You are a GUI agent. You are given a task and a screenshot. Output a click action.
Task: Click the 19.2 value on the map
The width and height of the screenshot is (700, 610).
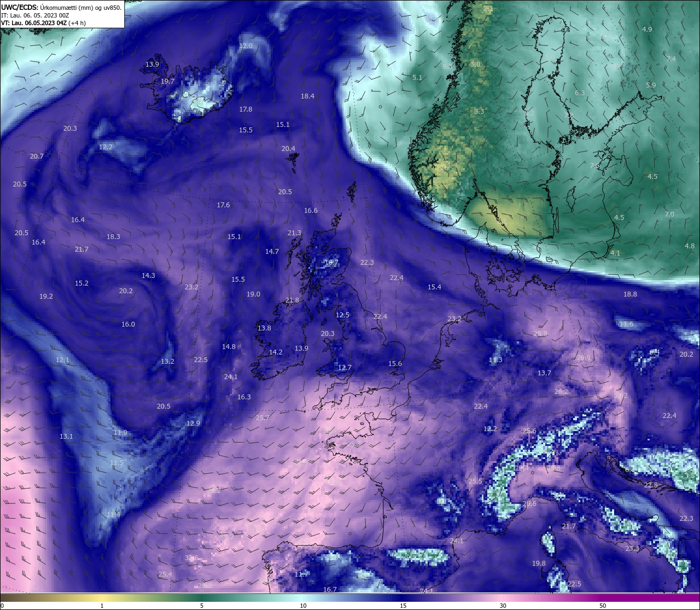pyautogui.click(x=46, y=297)
